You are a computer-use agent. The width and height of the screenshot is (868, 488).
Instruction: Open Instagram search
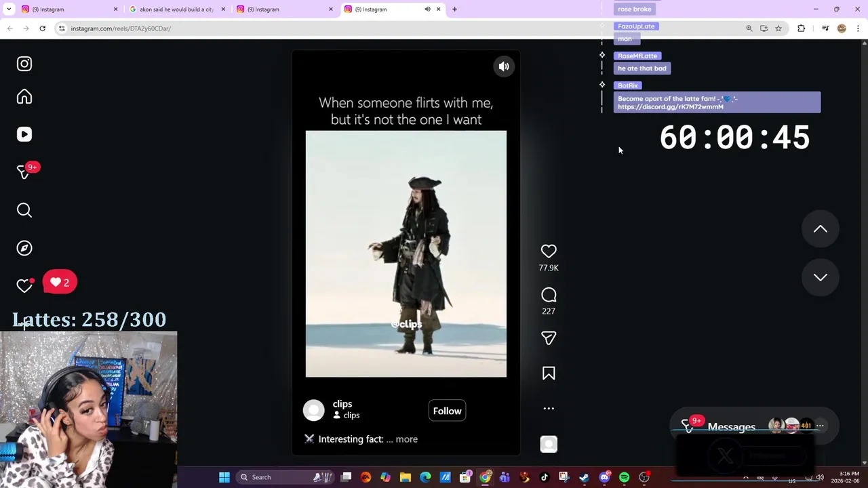click(x=24, y=210)
